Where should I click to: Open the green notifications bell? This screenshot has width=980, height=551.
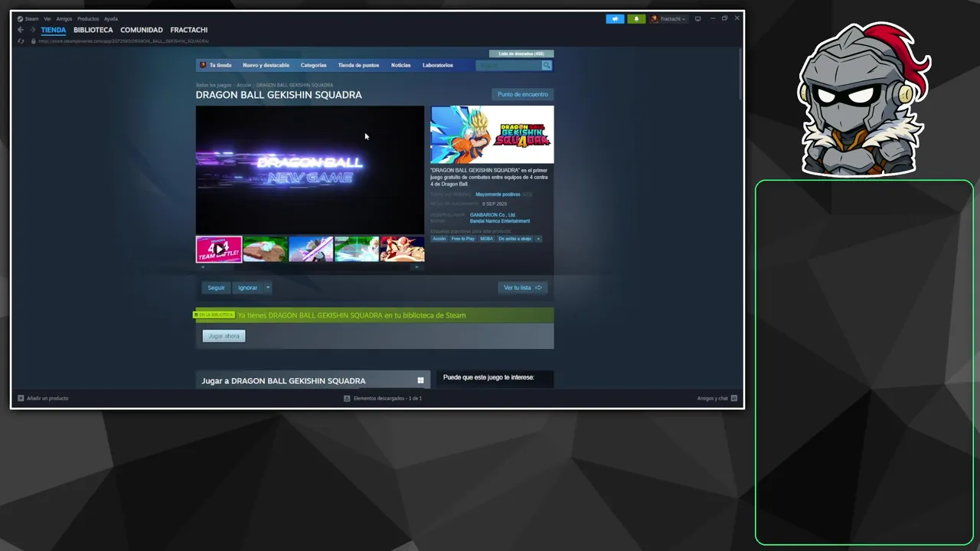tap(636, 18)
